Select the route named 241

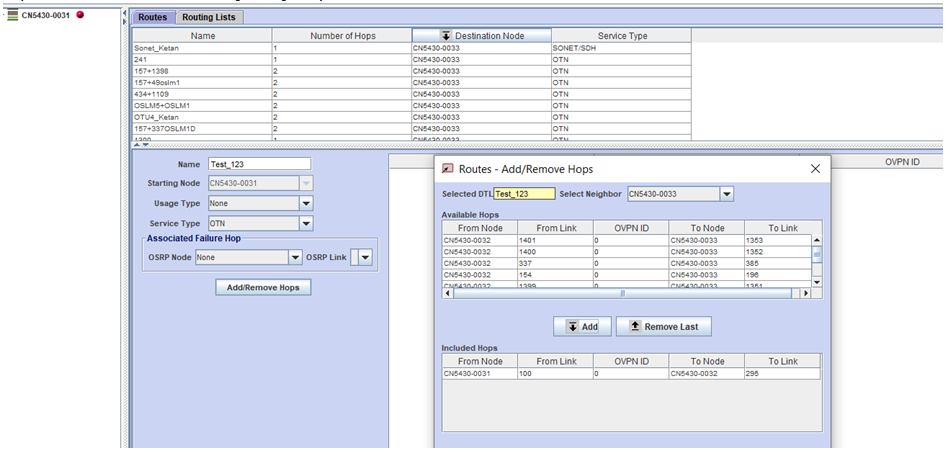point(412,59)
